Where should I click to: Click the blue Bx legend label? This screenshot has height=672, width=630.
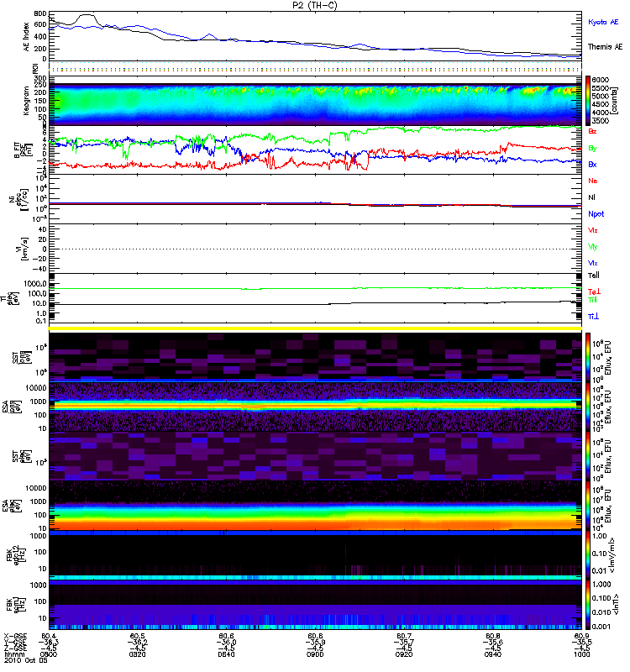point(592,165)
